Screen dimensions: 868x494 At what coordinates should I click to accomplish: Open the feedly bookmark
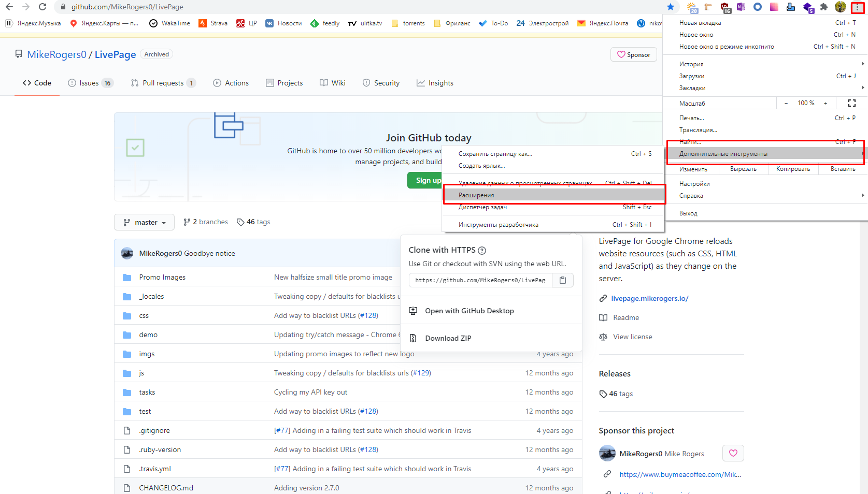[325, 23]
